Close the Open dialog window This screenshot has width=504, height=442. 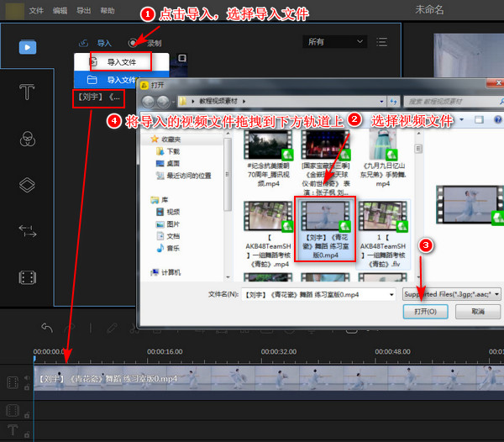pyautogui.click(x=497, y=83)
